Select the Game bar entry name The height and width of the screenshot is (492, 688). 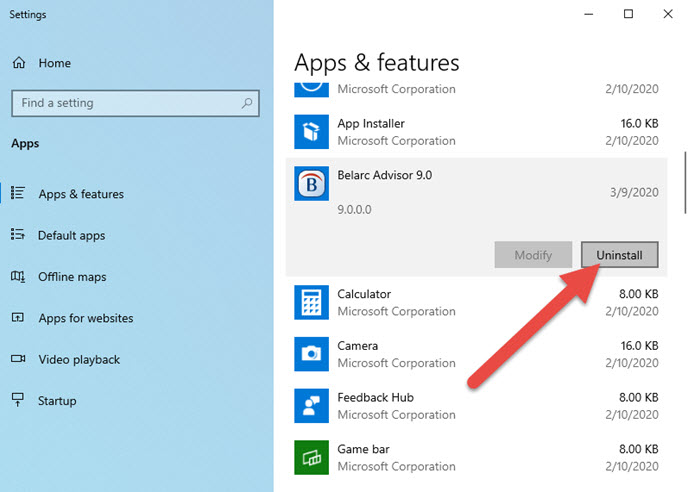click(x=363, y=449)
